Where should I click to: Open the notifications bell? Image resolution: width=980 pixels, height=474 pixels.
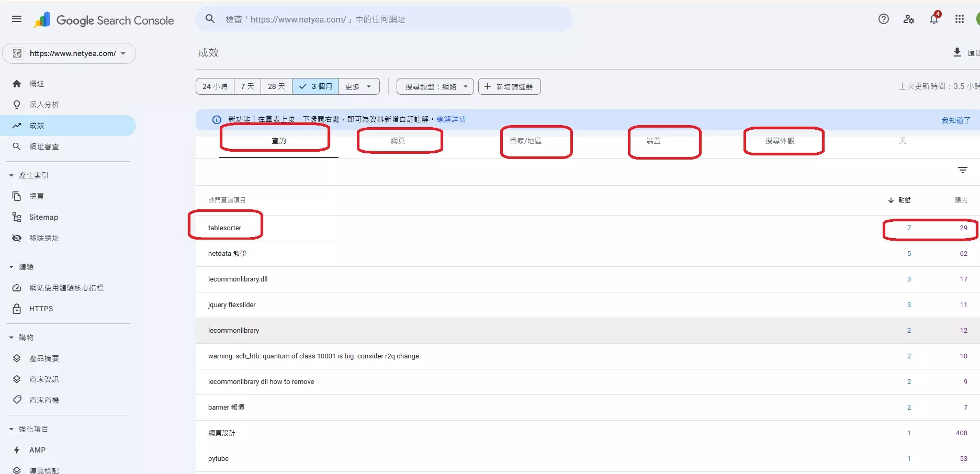click(933, 19)
